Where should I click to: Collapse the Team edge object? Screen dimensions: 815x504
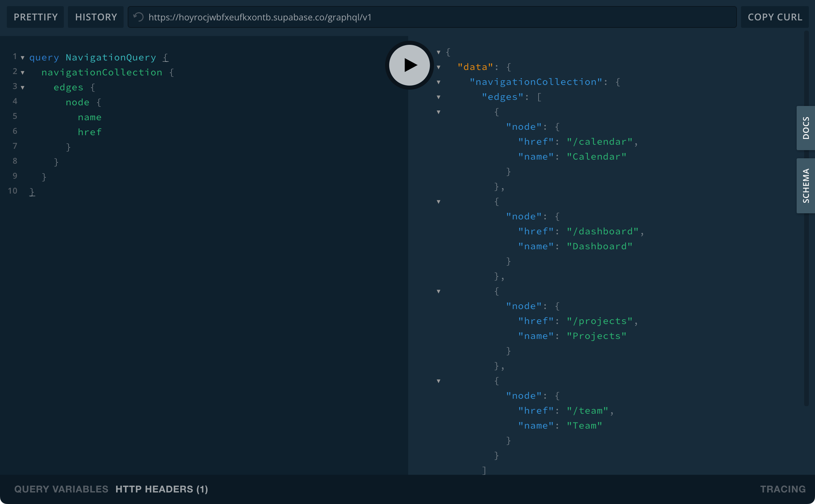pyautogui.click(x=438, y=381)
